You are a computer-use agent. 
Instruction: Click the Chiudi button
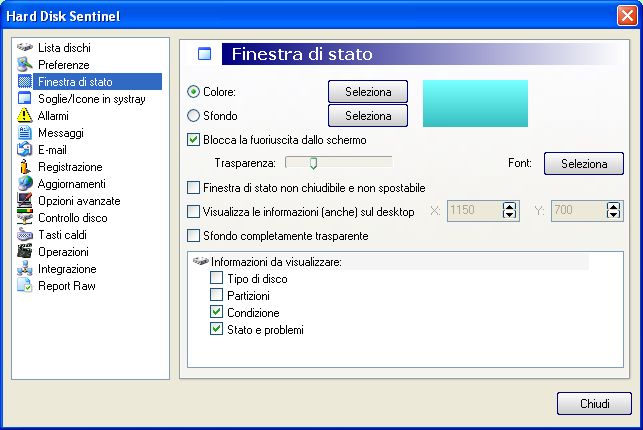coord(594,404)
